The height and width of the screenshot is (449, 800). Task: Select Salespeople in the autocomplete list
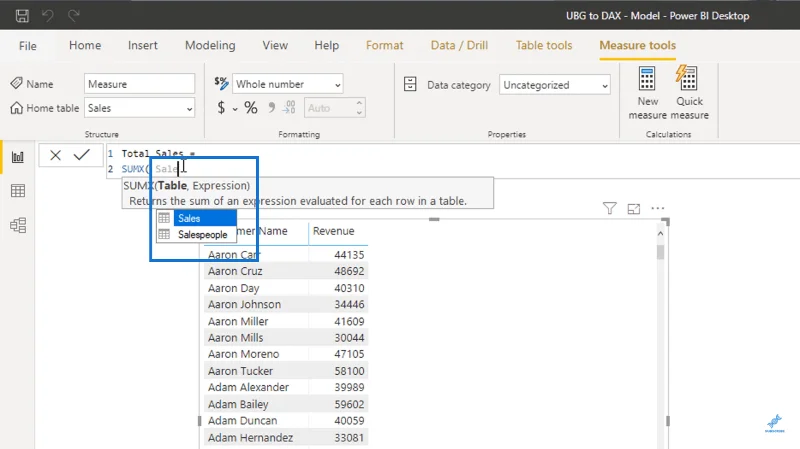pyautogui.click(x=196, y=235)
